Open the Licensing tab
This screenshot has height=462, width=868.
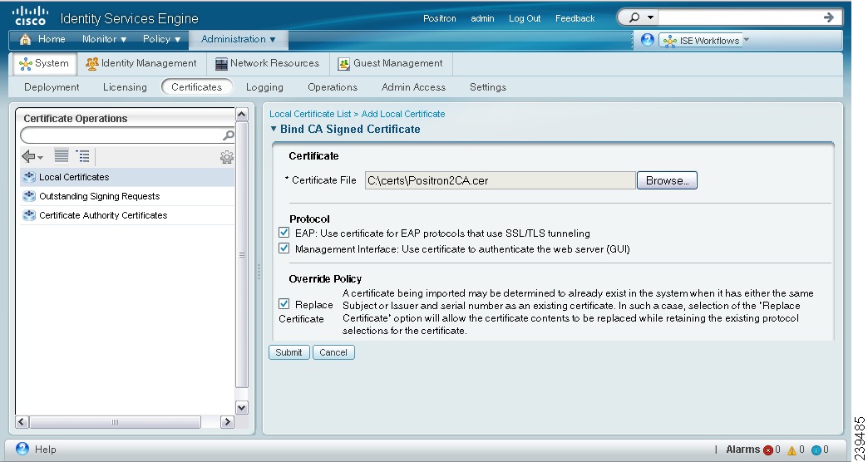[x=125, y=87]
